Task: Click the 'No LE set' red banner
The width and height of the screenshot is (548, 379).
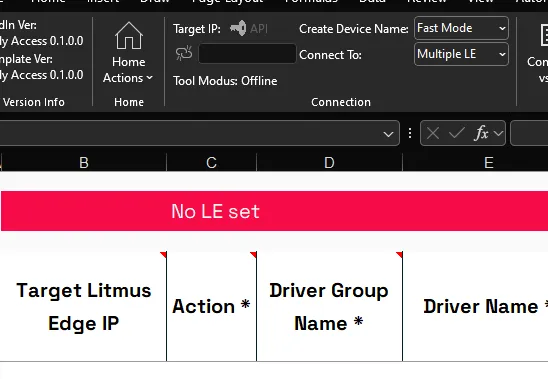Action: (x=274, y=211)
